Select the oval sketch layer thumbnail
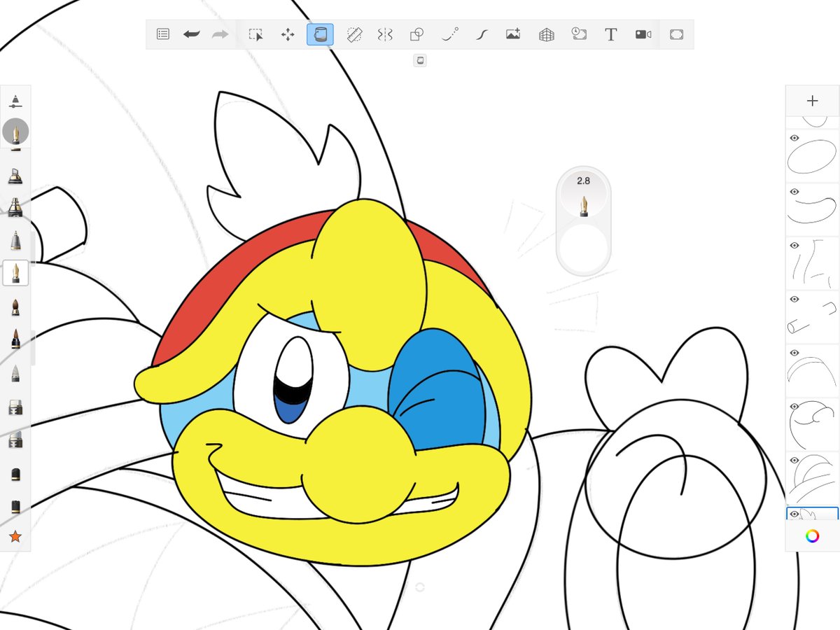This screenshot has width=840, height=630. coord(812,155)
